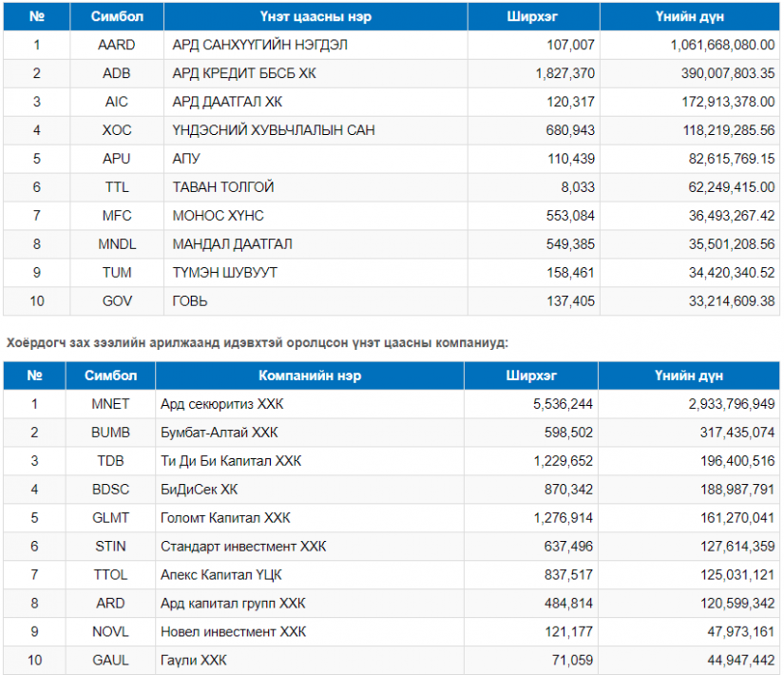Select the TTL symbol

(117, 187)
